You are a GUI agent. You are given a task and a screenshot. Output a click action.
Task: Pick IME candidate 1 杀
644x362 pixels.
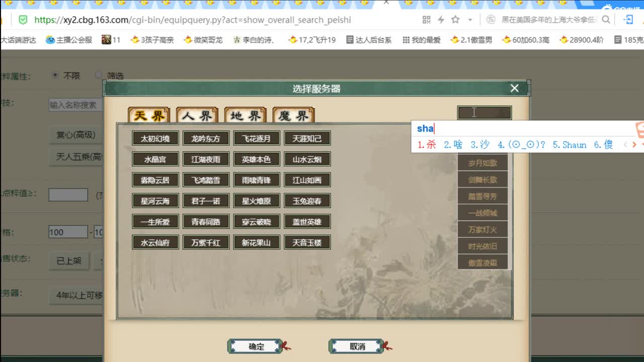click(427, 145)
